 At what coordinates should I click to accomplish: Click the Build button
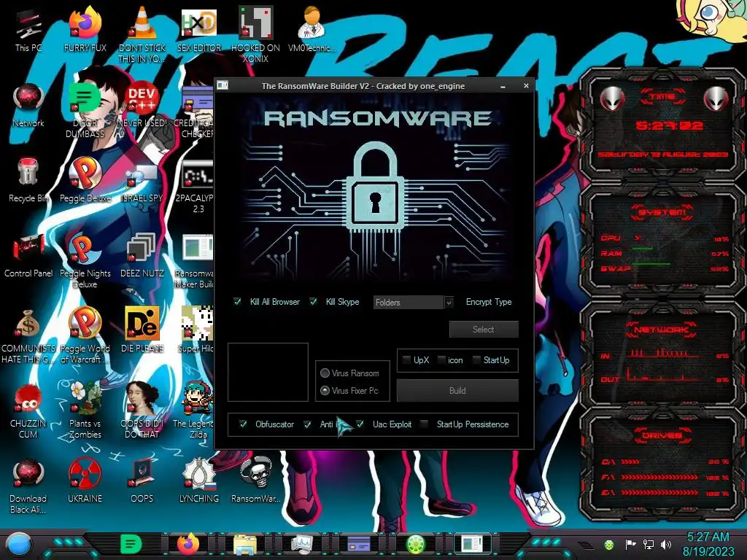[457, 391]
